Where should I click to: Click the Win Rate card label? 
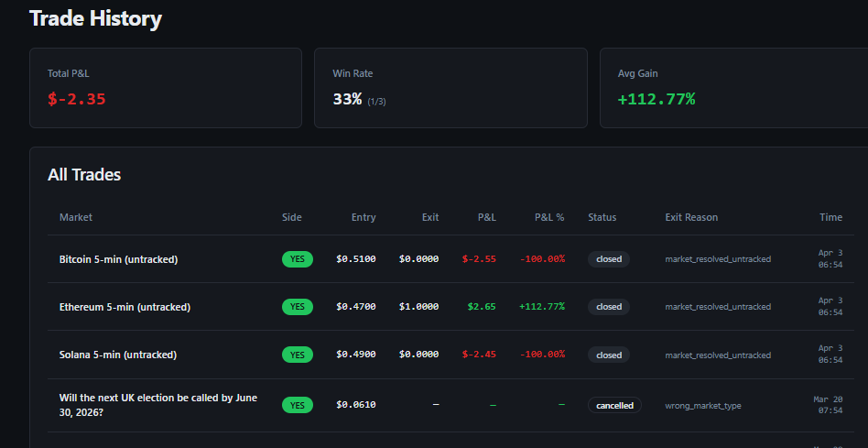coord(353,73)
